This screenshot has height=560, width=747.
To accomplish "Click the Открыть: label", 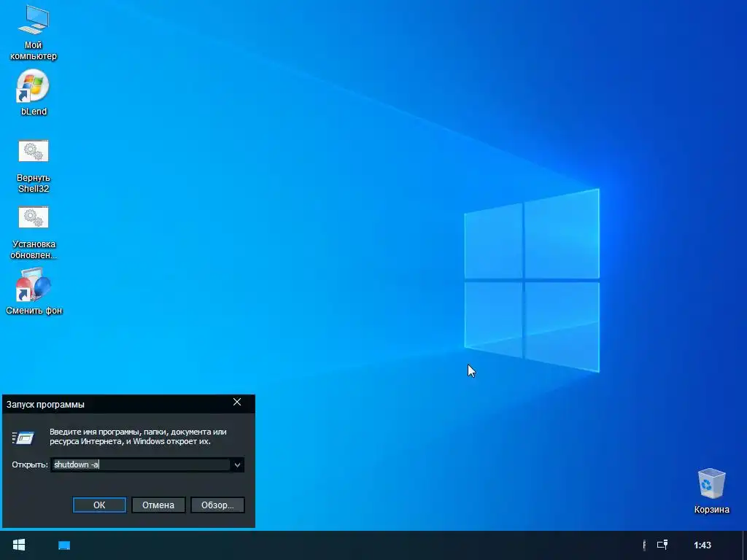I will click(29, 464).
